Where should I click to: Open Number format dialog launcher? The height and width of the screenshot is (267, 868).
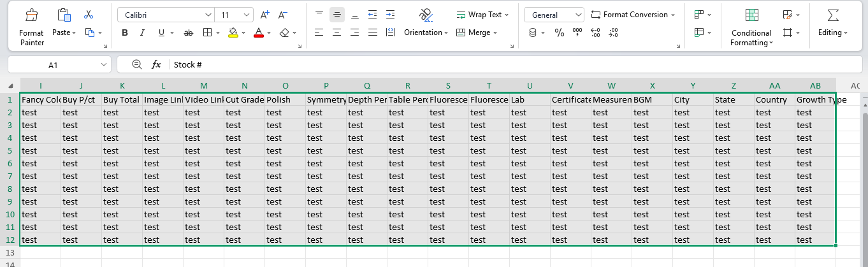pyautogui.click(x=679, y=47)
